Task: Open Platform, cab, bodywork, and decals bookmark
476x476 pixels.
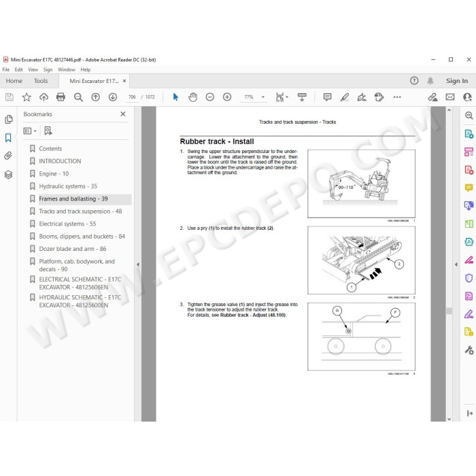Action: pos(77,265)
